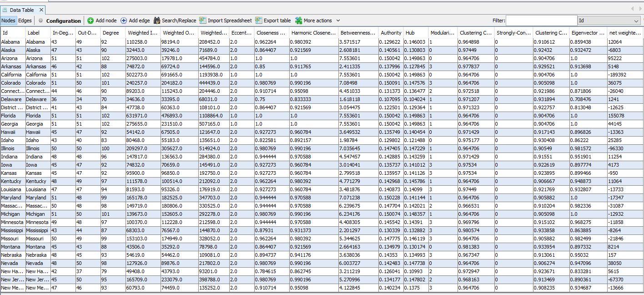This screenshot has height=295, width=644.
Task: Select the California cell in Label column
Action: point(38,75)
